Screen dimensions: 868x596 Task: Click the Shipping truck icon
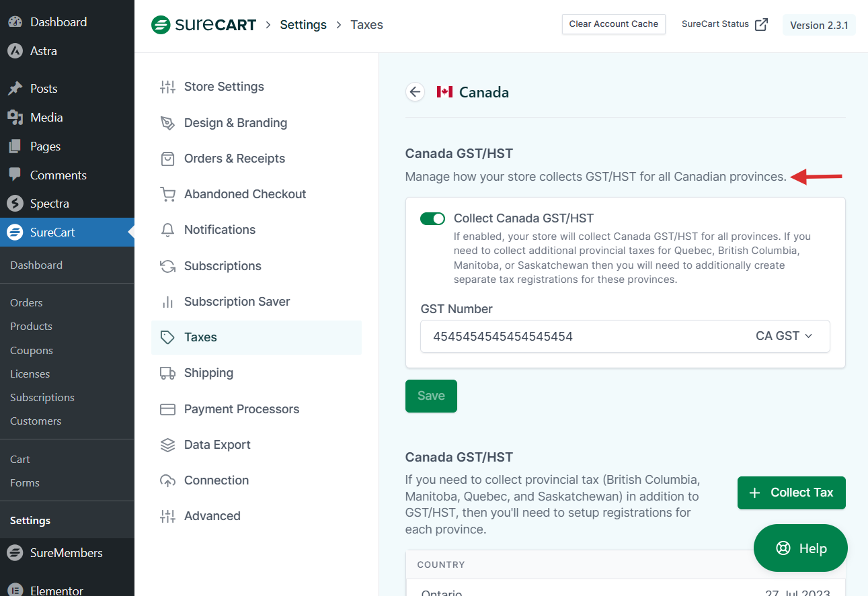[167, 373]
